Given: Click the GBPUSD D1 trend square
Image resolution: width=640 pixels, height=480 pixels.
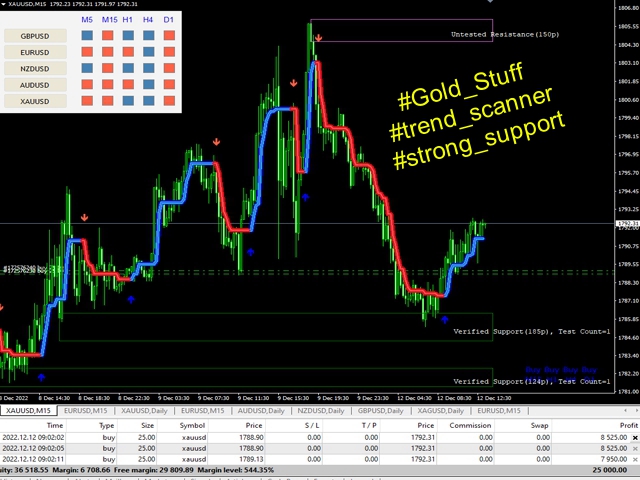Looking at the screenshot, I should pos(169,36).
